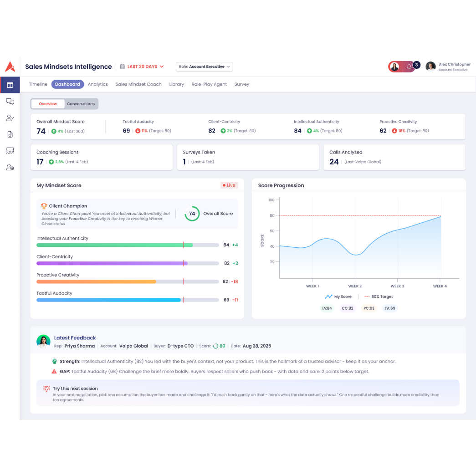Switch to the Overview toggle view

click(48, 104)
